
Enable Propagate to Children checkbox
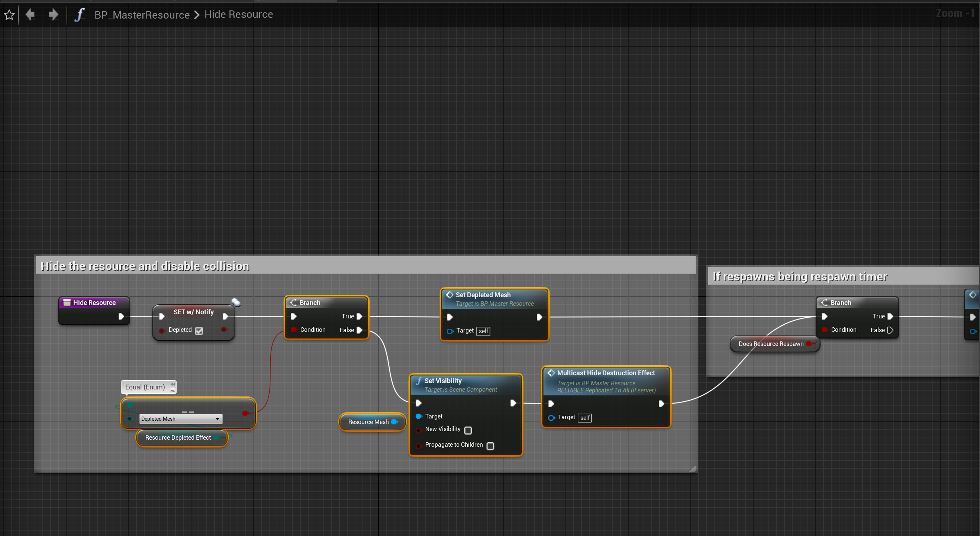point(490,446)
